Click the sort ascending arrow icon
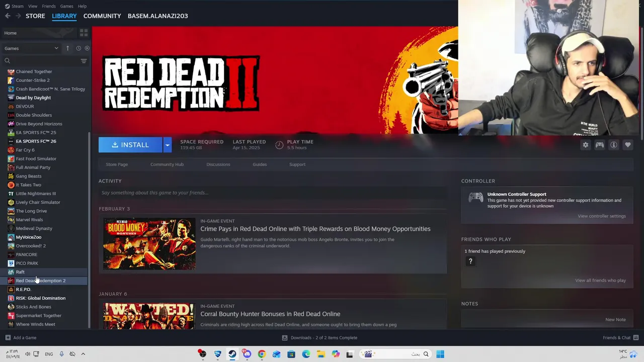The image size is (644, 362). [67, 48]
